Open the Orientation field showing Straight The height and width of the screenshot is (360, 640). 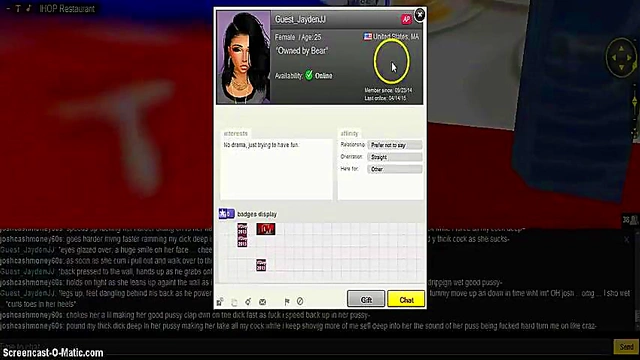click(395, 157)
